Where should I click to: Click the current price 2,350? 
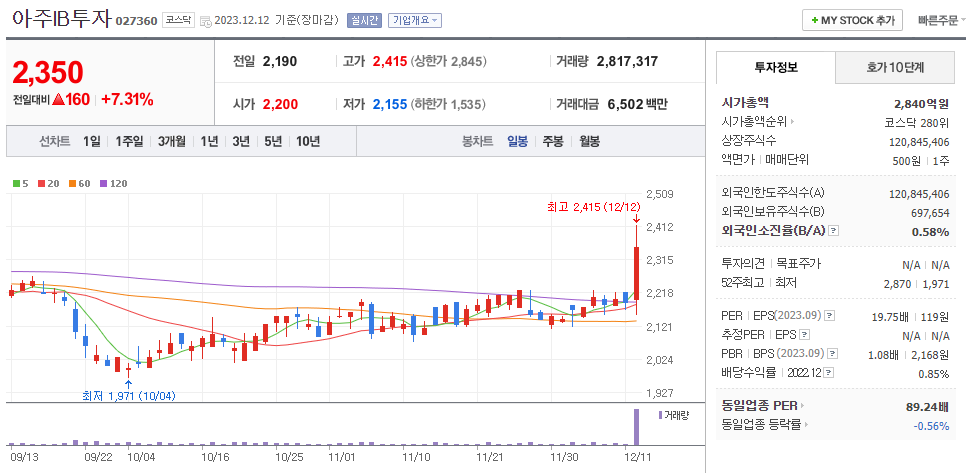pyautogui.click(x=48, y=73)
